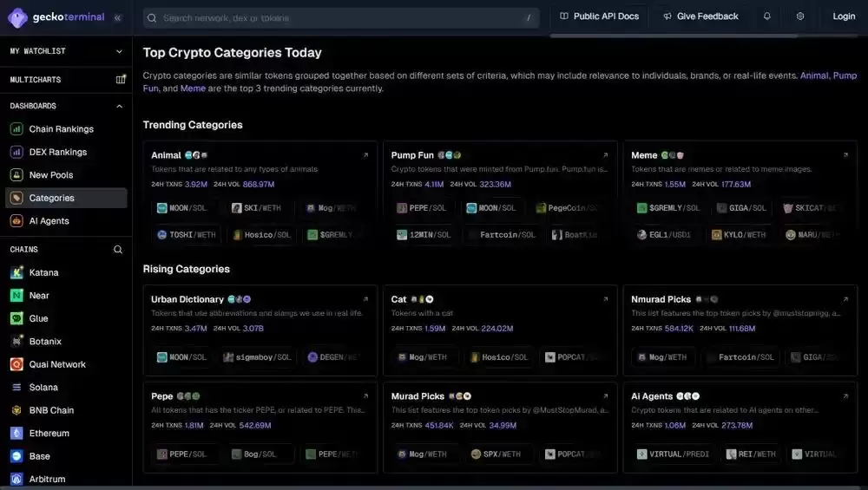
Task: Collapse the sidebar with double-chevron icon
Action: click(x=117, y=17)
